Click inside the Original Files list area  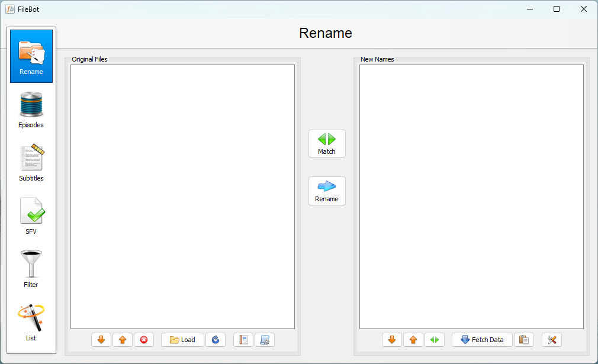(183, 197)
